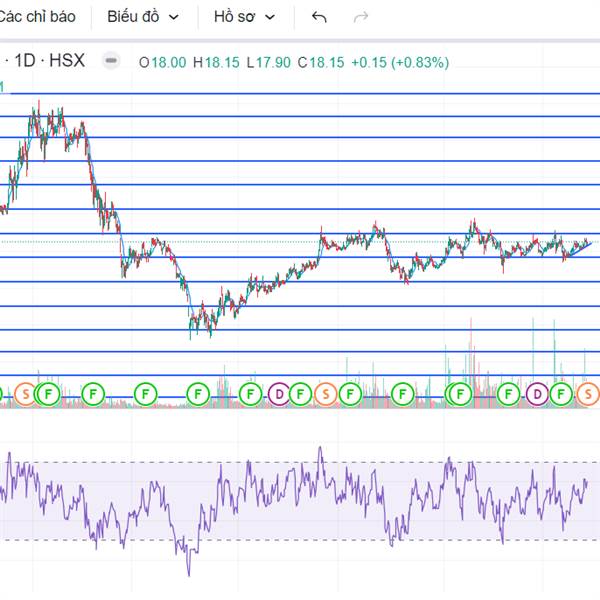Click the high value H18.15

216,62
